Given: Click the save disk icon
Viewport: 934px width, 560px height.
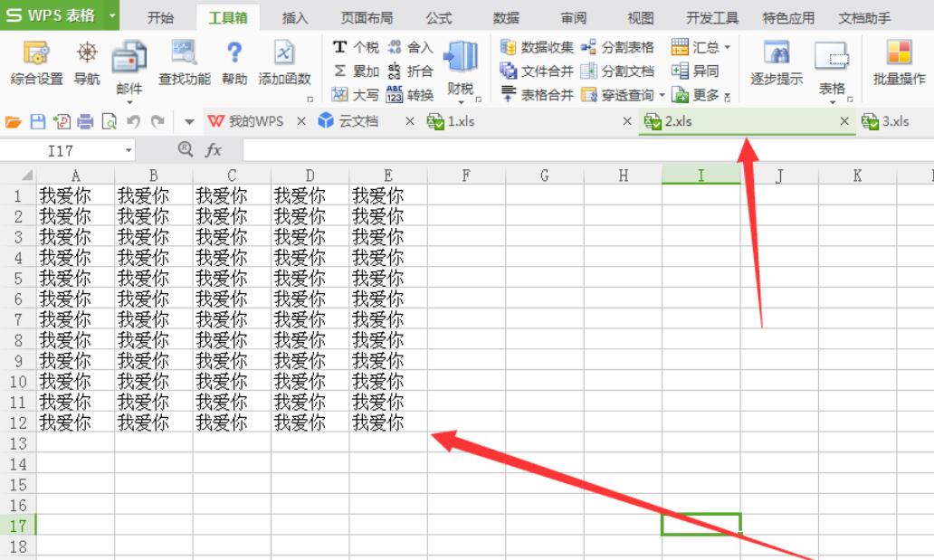Looking at the screenshot, I should click(x=37, y=122).
